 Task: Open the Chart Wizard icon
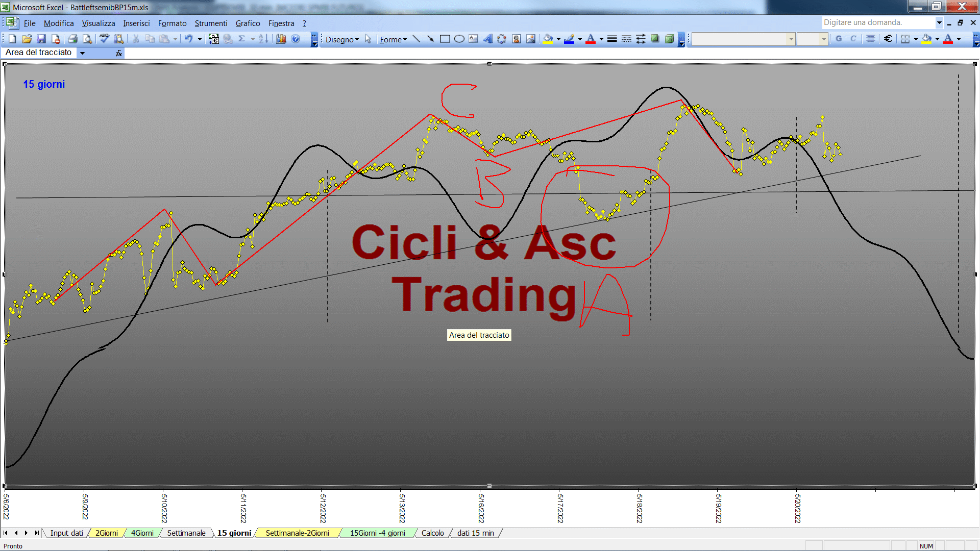[x=281, y=39]
